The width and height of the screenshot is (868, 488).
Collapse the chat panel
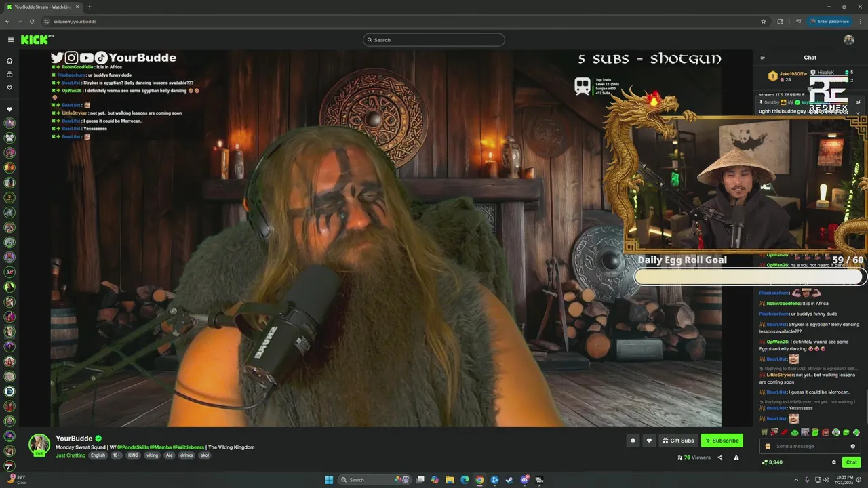coord(762,58)
